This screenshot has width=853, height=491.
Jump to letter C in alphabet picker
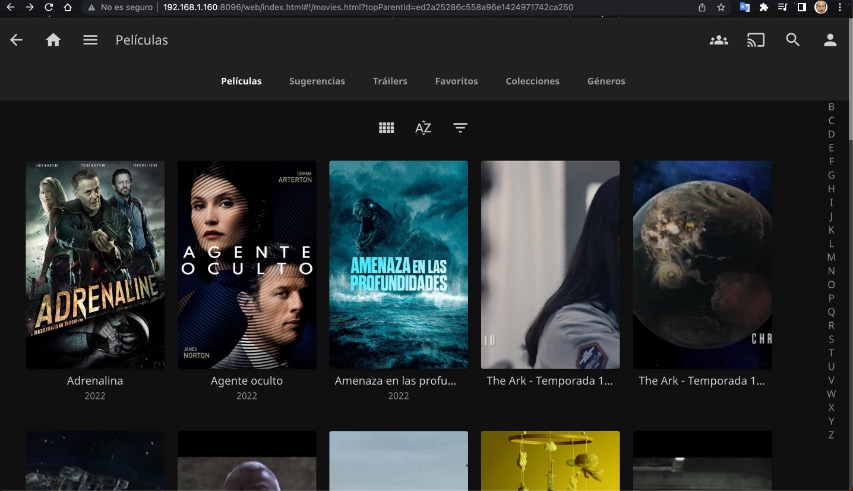pyautogui.click(x=831, y=120)
